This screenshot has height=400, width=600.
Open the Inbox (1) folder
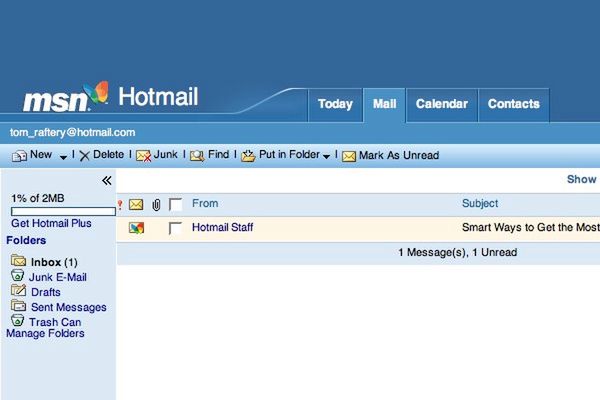click(x=54, y=262)
